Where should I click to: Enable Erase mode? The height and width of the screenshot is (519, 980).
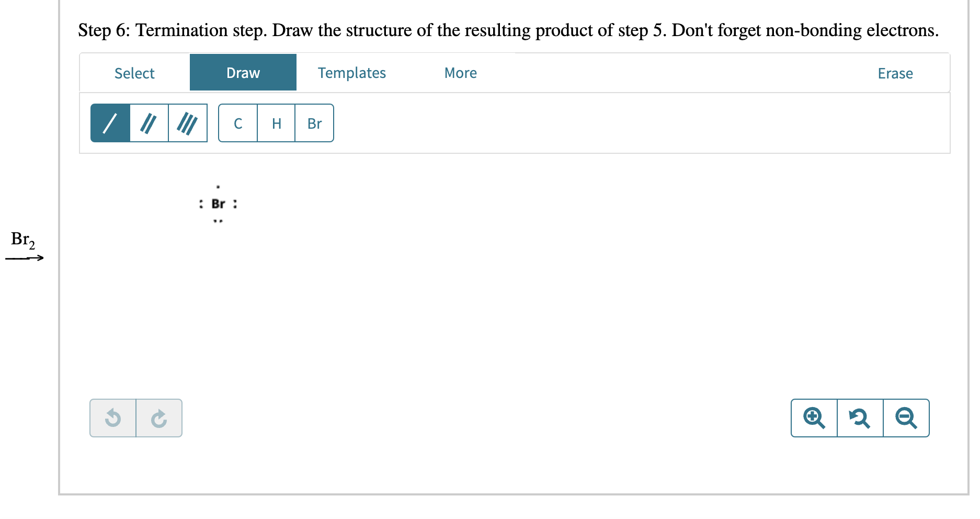(x=895, y=73)
